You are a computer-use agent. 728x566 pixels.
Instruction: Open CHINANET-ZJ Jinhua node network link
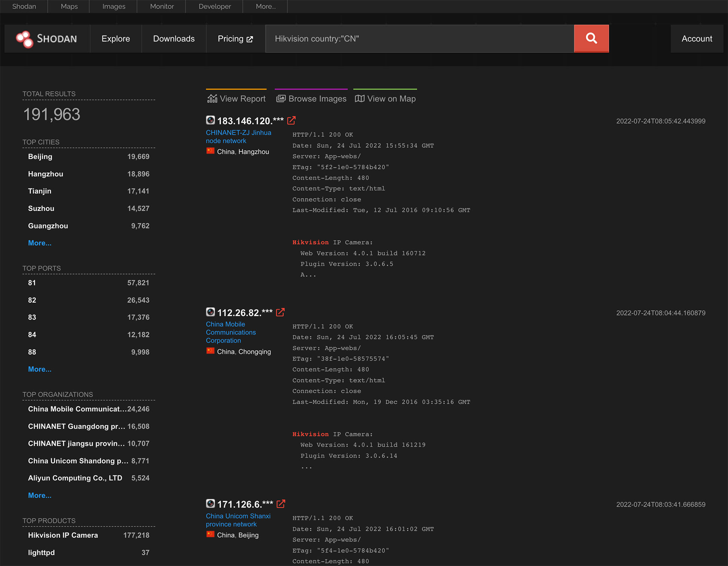coord(238,136)
